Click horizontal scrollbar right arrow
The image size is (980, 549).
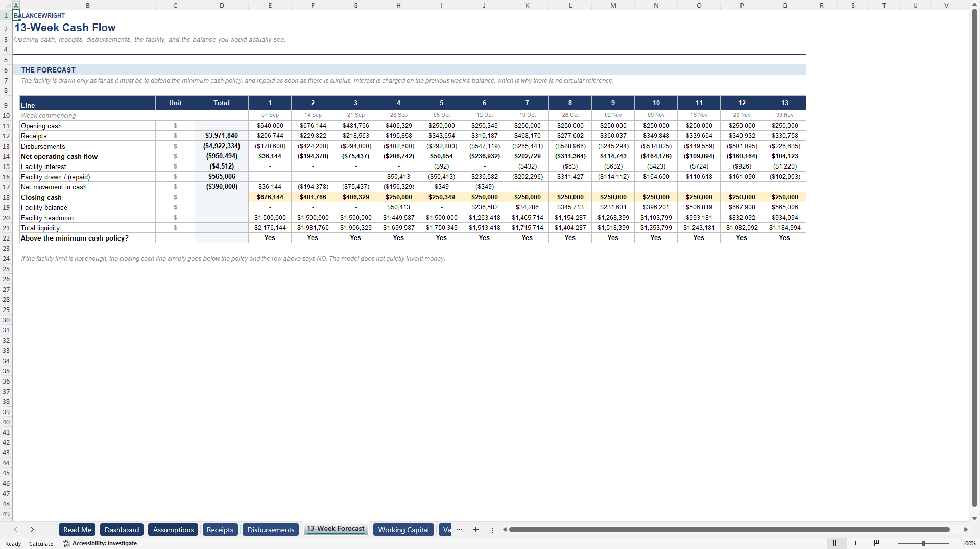coord(966,530)
